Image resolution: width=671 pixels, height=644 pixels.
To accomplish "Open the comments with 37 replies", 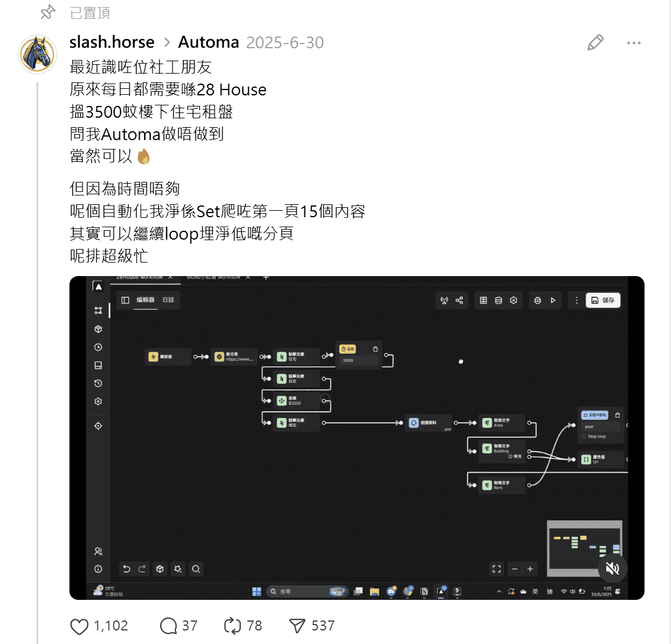I will (168, 626).
